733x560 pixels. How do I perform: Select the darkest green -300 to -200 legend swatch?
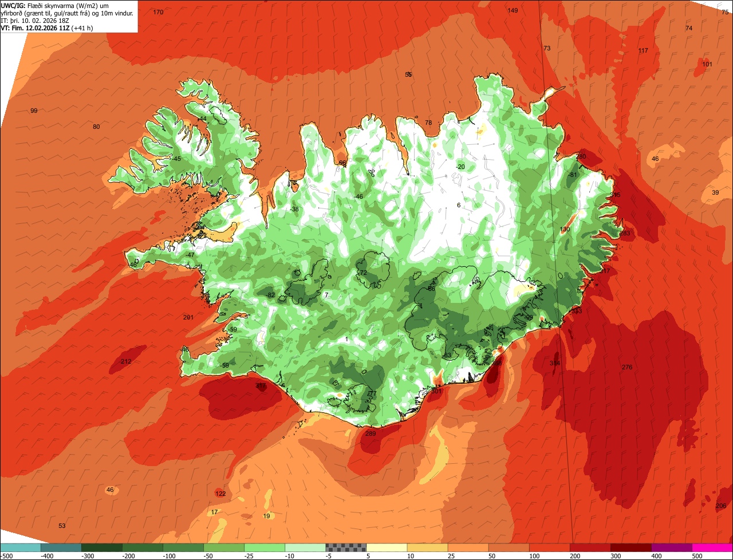(102, 547)
